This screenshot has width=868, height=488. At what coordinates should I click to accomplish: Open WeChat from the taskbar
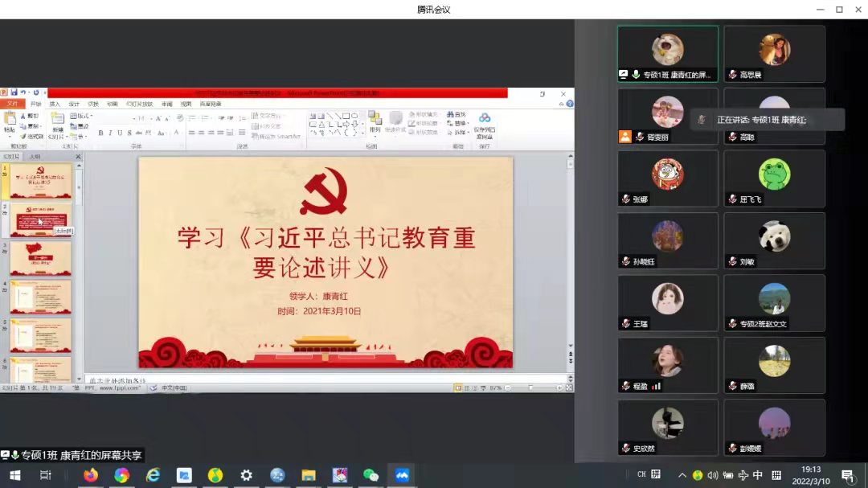pyautogui.click(x=371, y=475)
